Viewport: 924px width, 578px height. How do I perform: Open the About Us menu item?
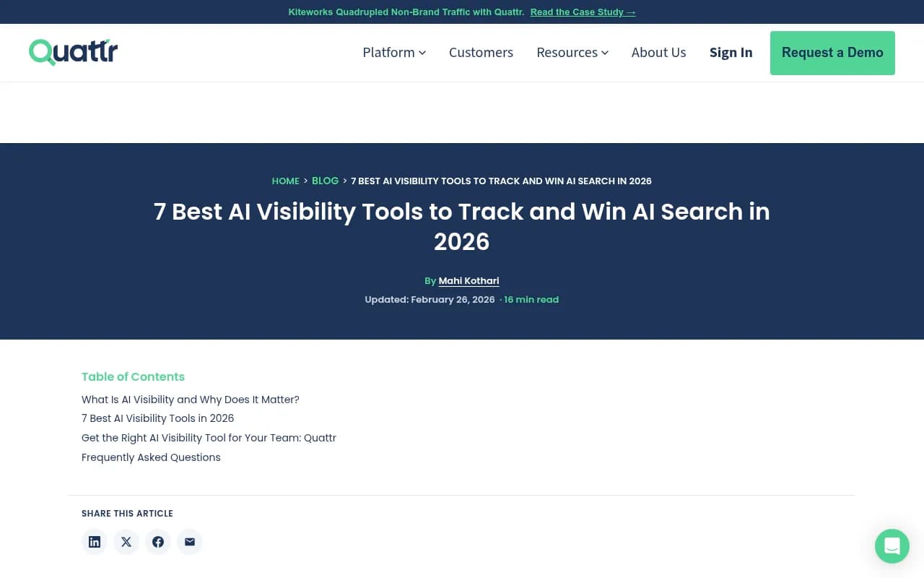pyautogui.click(x=658, y=52)
